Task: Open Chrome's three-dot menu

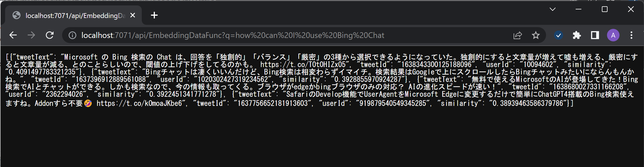Action: 631,35
